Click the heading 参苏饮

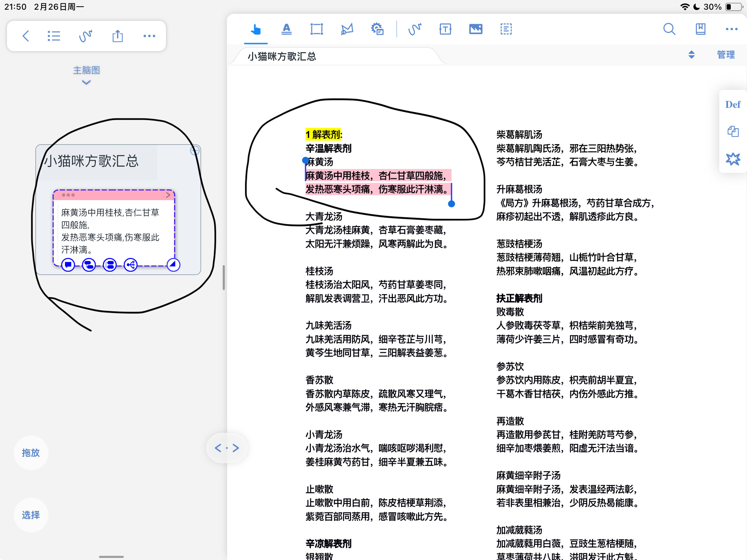510,366
